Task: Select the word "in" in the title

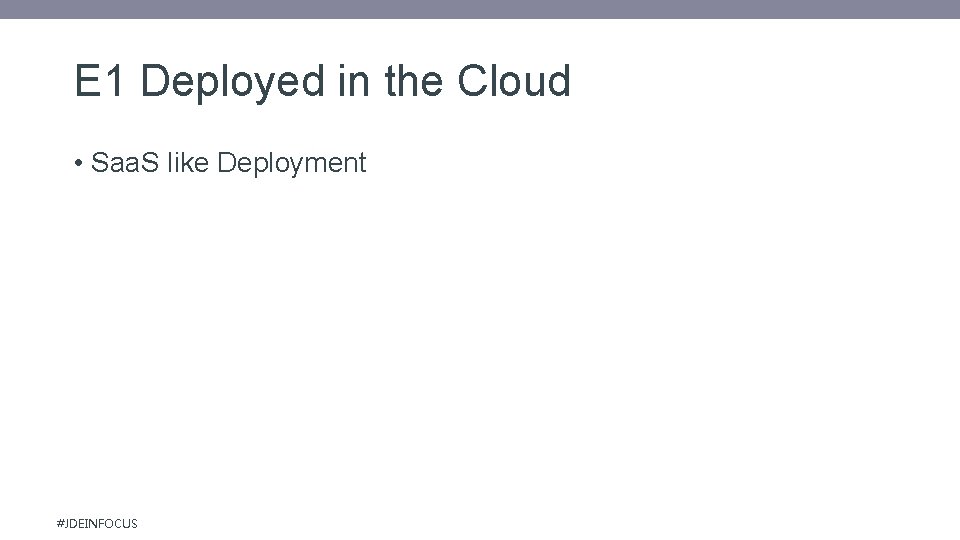Action: 354,80
